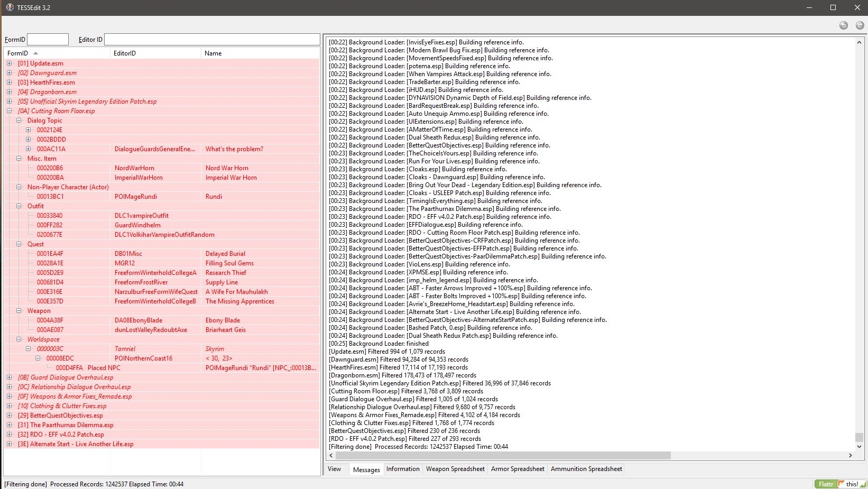Click the FormID search input field
This screenshot has height=489, width=868.
pos(48,40)
